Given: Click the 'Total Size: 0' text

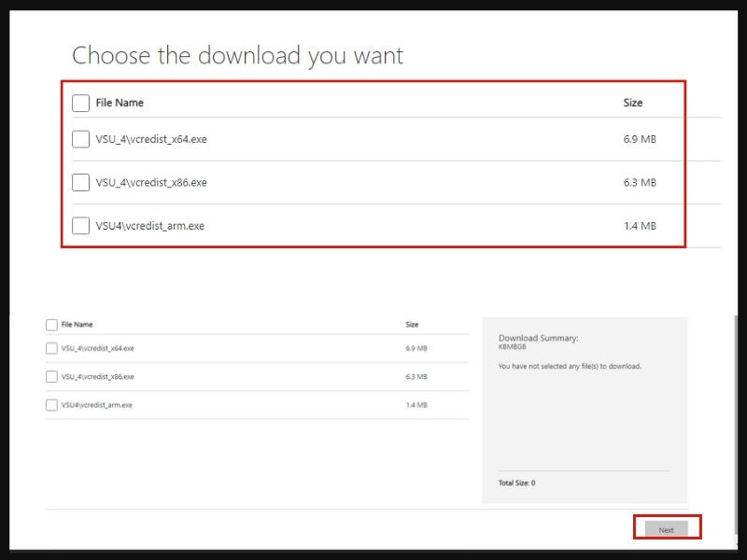Looking at the screenshot, I should tap(517, 483).
